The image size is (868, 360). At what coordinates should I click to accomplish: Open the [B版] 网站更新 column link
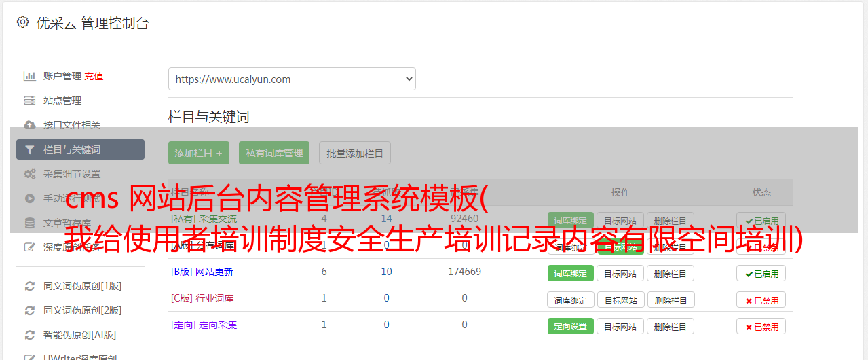pyautogui.click(x=202, y=272)
